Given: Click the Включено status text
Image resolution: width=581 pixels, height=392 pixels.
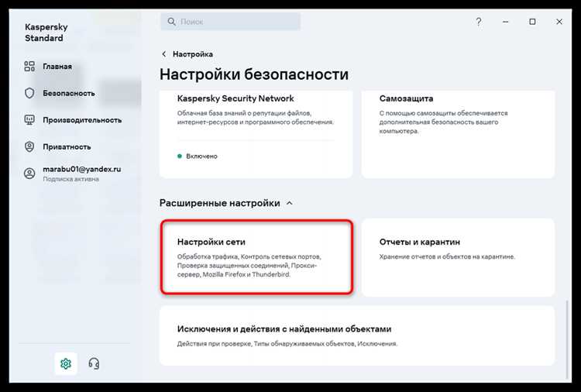Looking at the screenshot, I should [x=201, y=156].
